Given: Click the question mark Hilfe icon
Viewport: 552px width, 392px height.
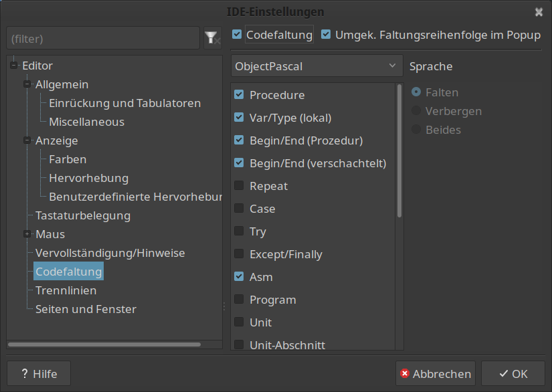Looking at the screenshot, I should [24, 373].
